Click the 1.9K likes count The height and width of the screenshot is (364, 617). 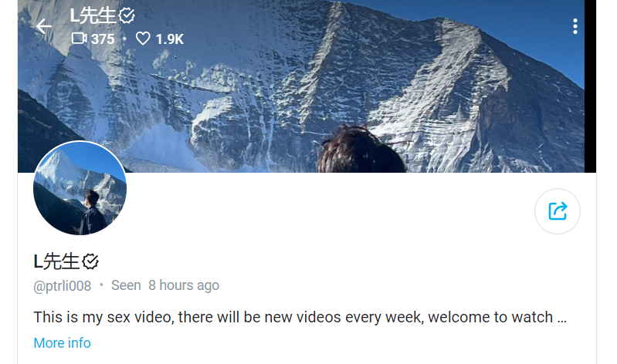(x=170, y=39)
